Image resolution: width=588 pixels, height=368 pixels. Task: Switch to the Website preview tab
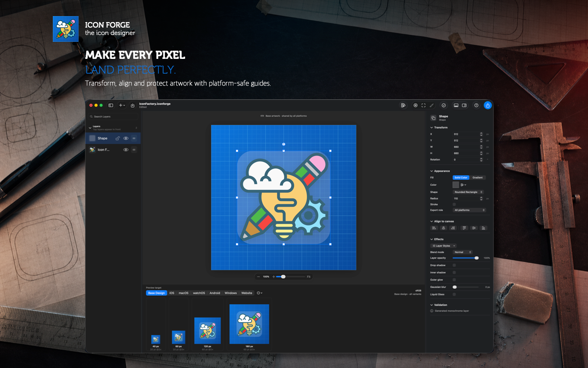(247, 293)
